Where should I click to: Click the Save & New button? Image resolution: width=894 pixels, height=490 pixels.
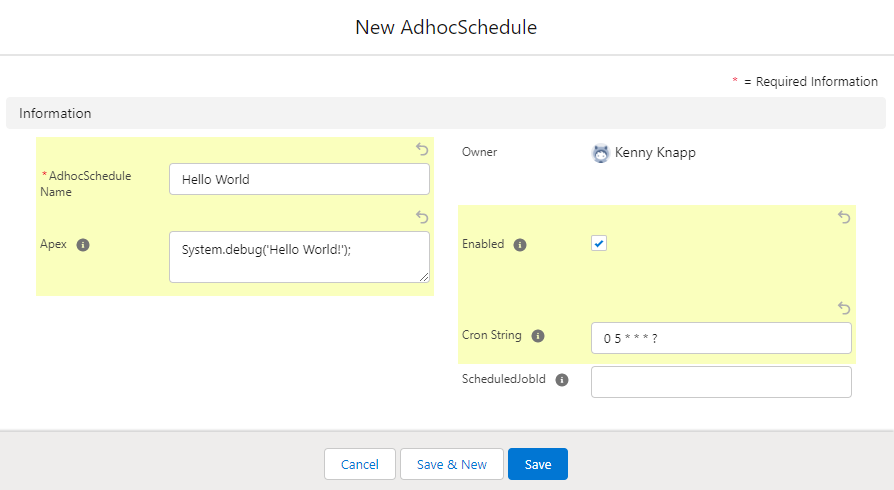(452, 464)
